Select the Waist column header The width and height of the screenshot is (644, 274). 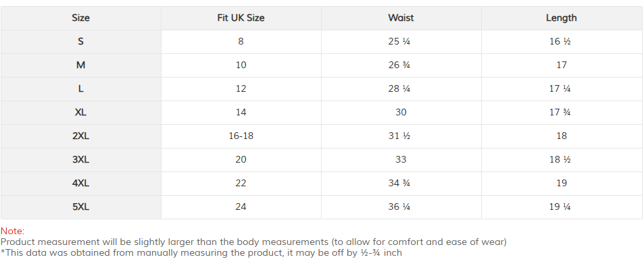pyautogui.click(x=401, y=18)
